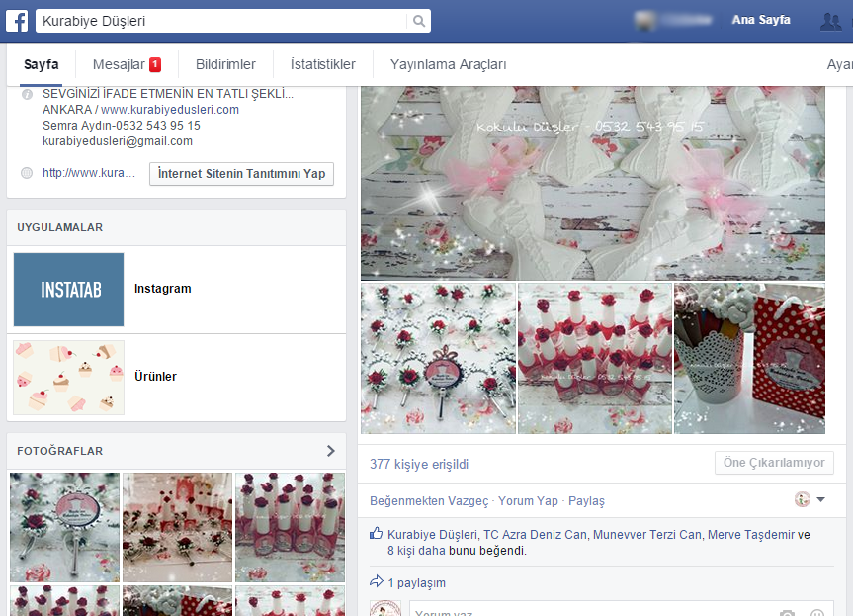Click the Facebook logo icon

pyautogui.click(x=17, y=21)
